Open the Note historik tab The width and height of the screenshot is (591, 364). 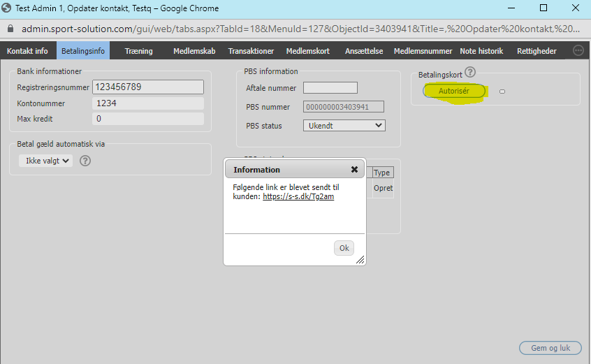(481, 51)
